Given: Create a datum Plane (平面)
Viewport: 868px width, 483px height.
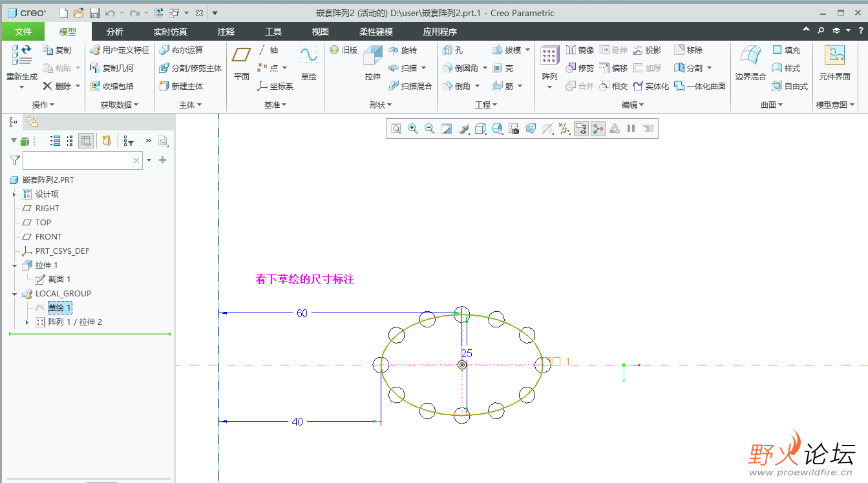Looking at the screenshot, I should [x=242, y=63].
